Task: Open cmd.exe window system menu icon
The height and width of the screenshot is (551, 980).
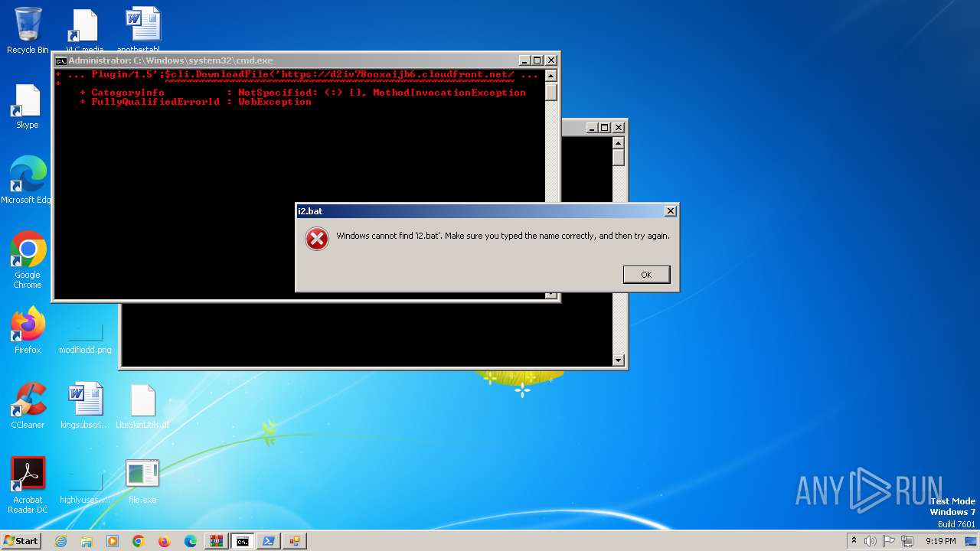Action: tap(60, 60)
